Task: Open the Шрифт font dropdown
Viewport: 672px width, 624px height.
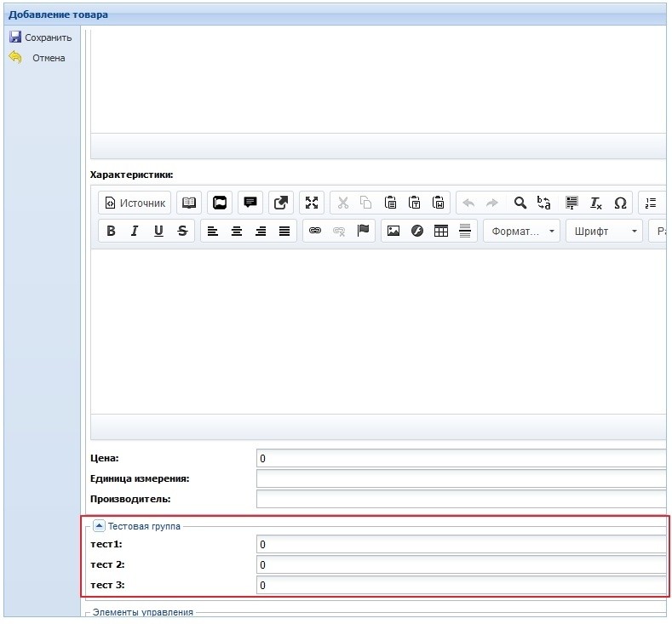Action: tap(606, 231)
